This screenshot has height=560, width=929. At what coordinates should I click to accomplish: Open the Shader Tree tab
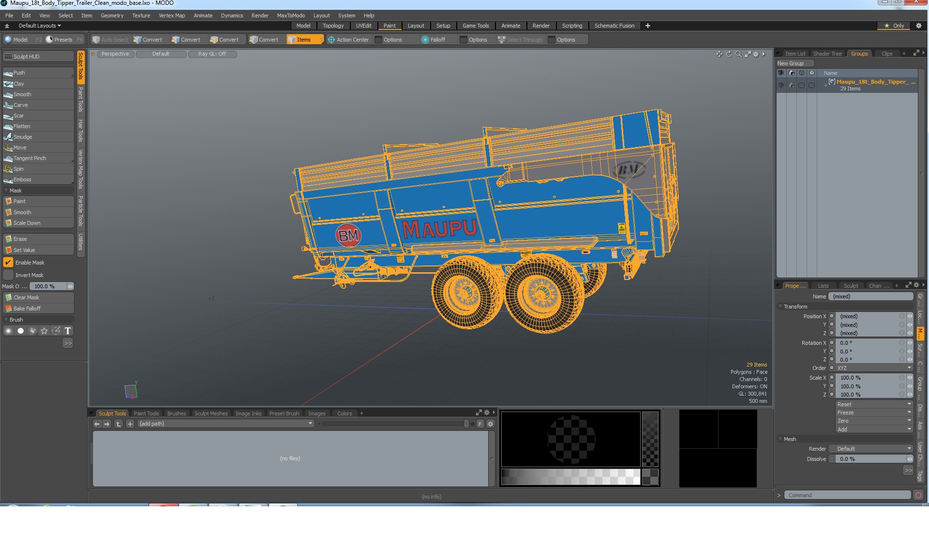tap(827, 54)
